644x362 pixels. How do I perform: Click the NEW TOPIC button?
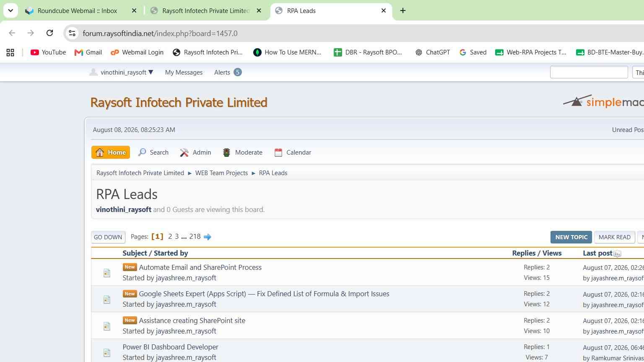[x=571, y=237]
